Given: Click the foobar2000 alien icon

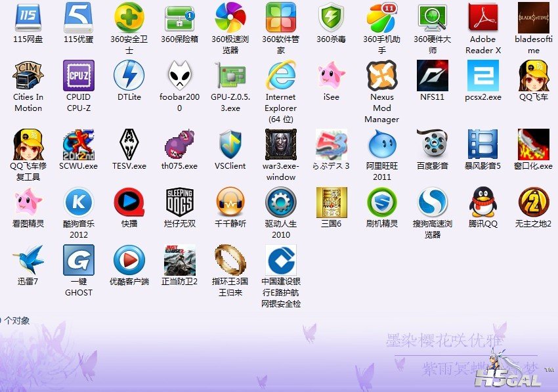Looking at the screenshot, I should (180, 75).
